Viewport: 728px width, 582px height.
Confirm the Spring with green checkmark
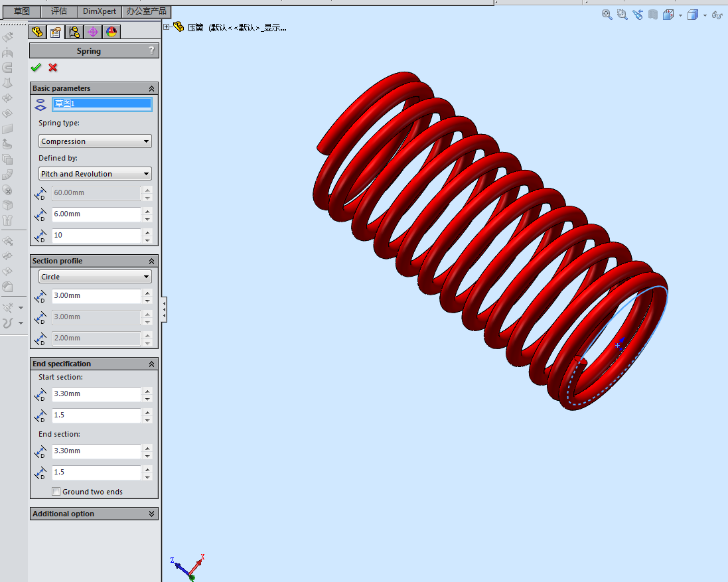point(36,68)
